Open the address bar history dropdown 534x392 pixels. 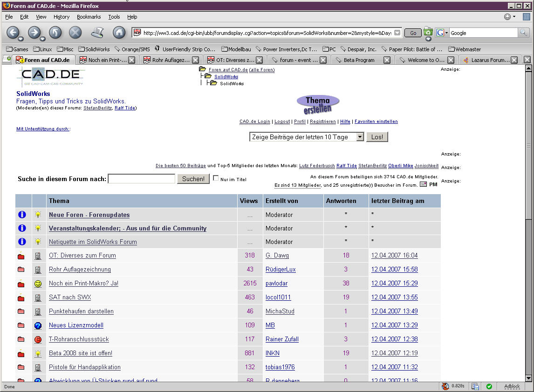(397, 33)
